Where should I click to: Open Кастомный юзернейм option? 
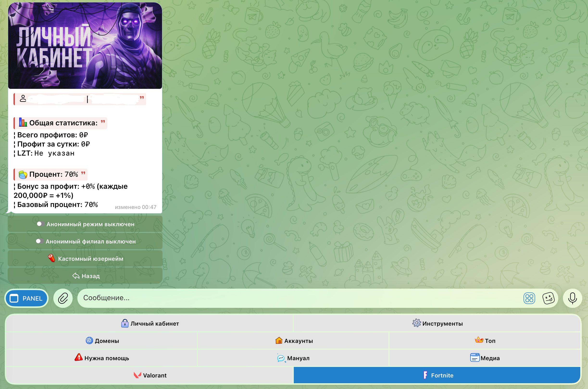click(x=85, y=259)
